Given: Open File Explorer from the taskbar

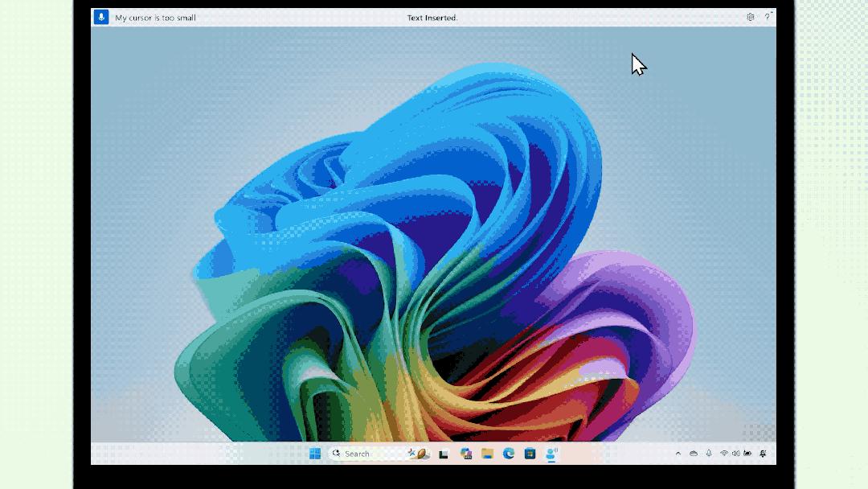Looking at the screenshot, I should [x=487, y=454].
